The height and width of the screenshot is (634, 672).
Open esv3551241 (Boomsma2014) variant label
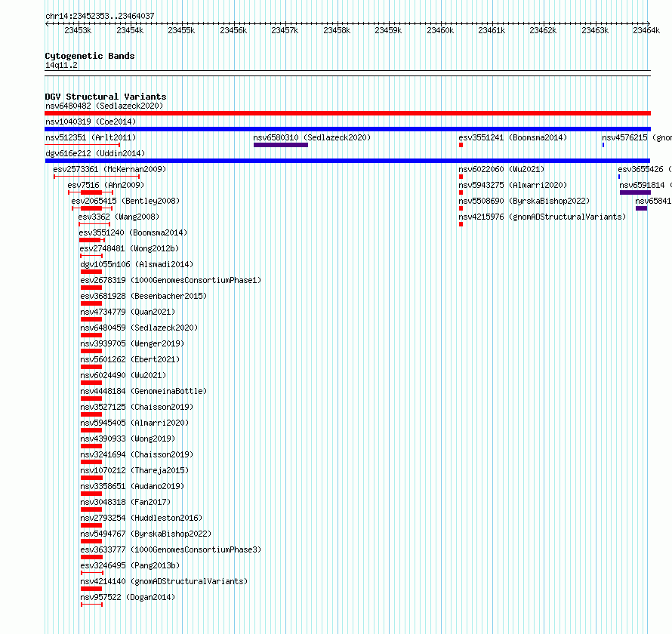(513, 137)
